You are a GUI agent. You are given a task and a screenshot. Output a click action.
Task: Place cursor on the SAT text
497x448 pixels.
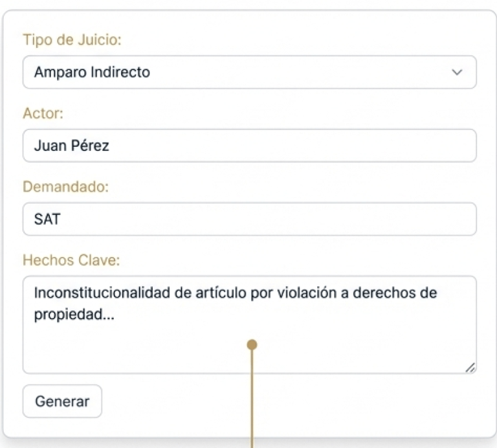[x=47, y=220]
